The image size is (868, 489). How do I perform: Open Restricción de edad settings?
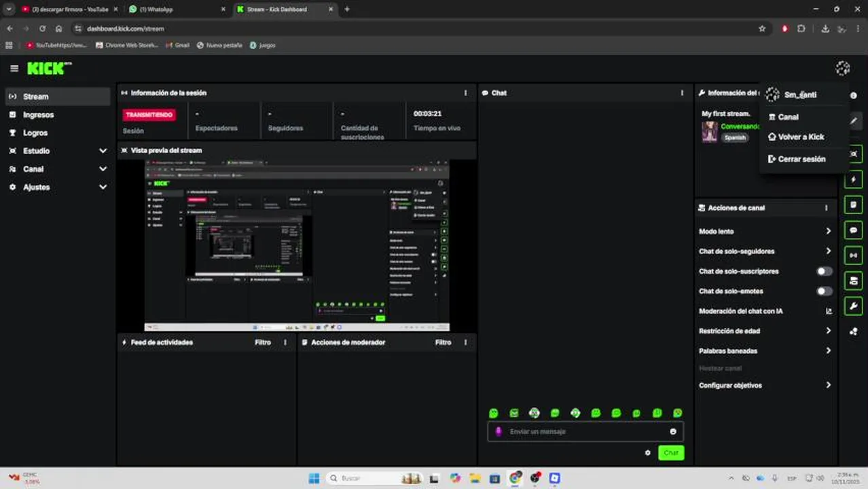[765, 331]
